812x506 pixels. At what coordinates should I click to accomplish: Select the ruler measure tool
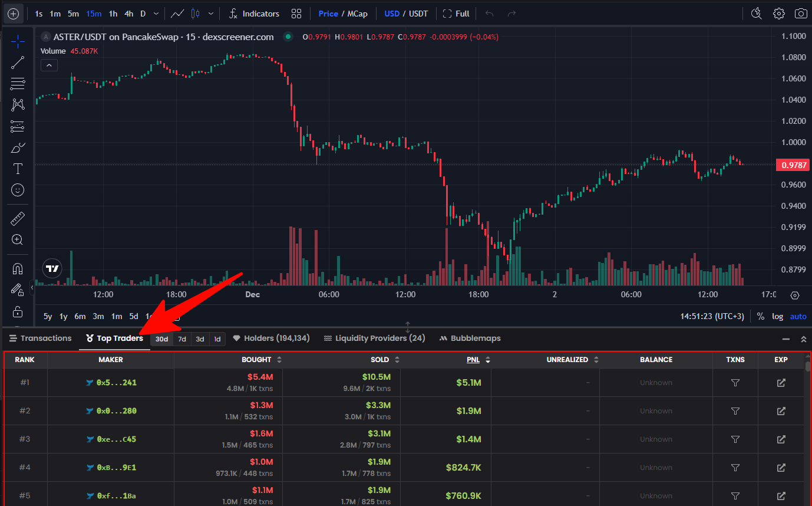coord(18,219)
